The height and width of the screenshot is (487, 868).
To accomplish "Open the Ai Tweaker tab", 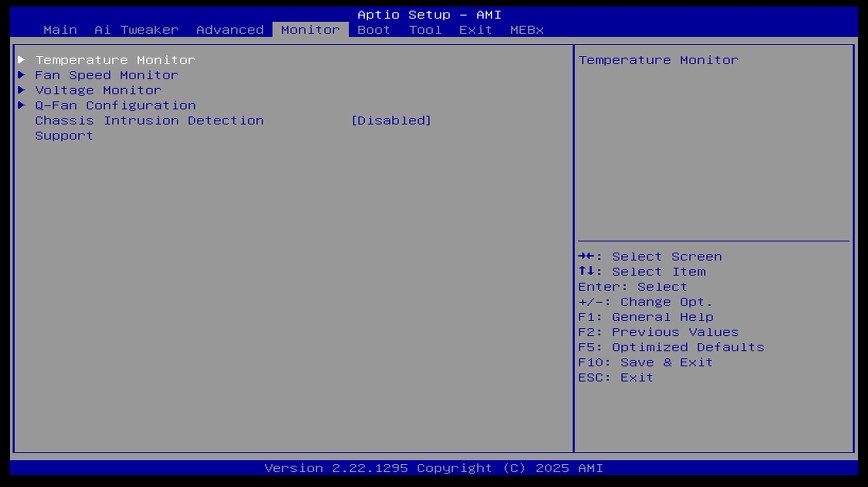I will click(x=136, y=30).
